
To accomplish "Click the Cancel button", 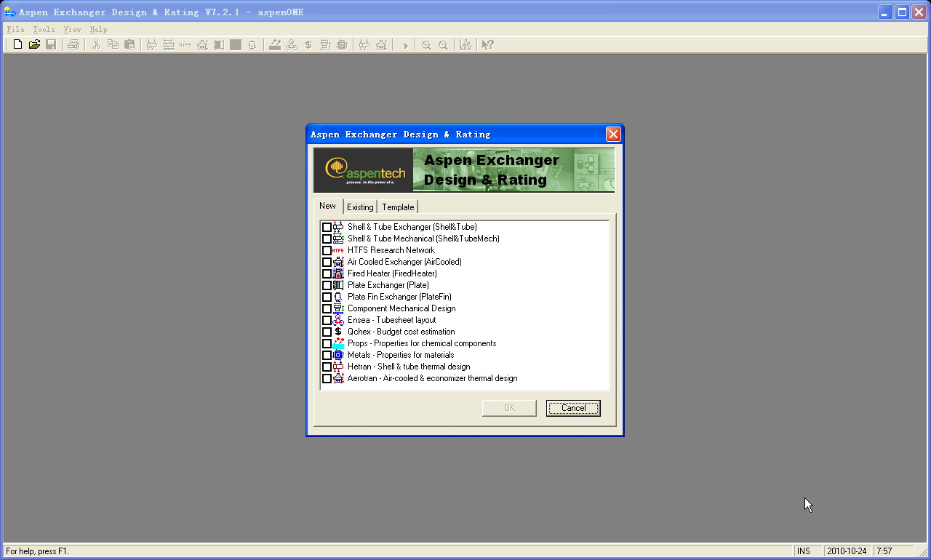I will (573, 408).
